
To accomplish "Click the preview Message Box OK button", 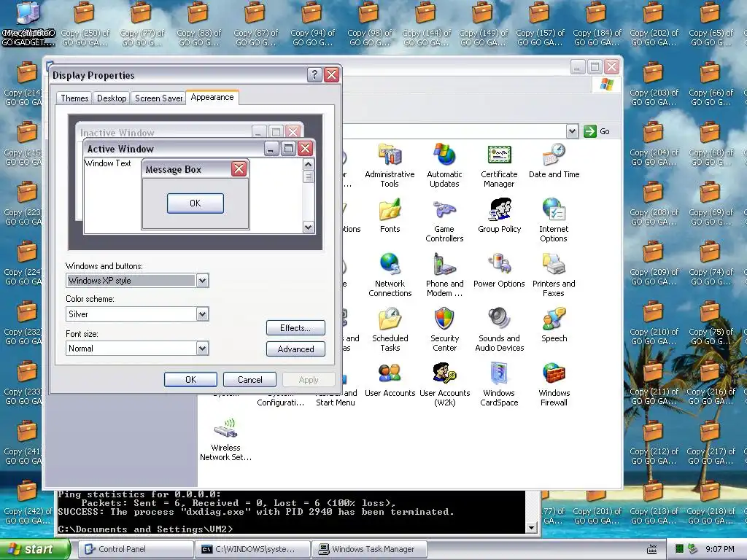I will (x=196, y=203).
